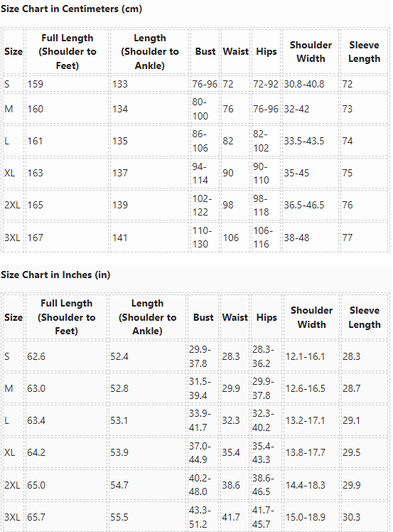Select the shoulder width cell 15.0-18.9

(x=306, y=517)
